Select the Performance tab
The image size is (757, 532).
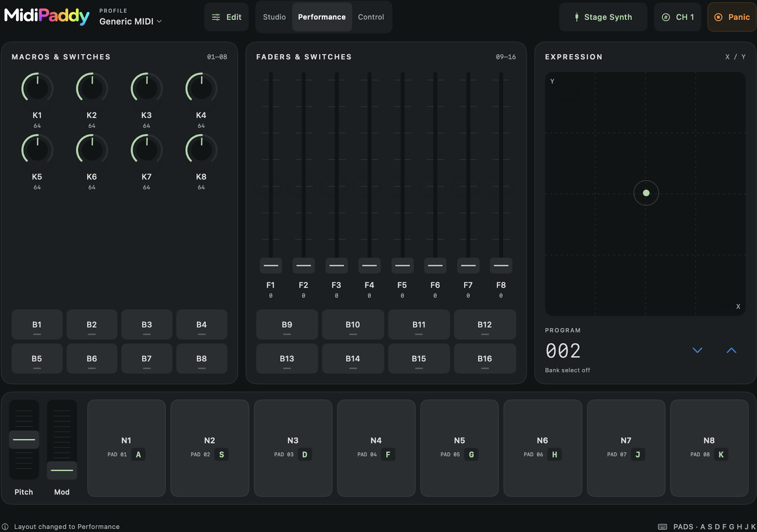322,17
